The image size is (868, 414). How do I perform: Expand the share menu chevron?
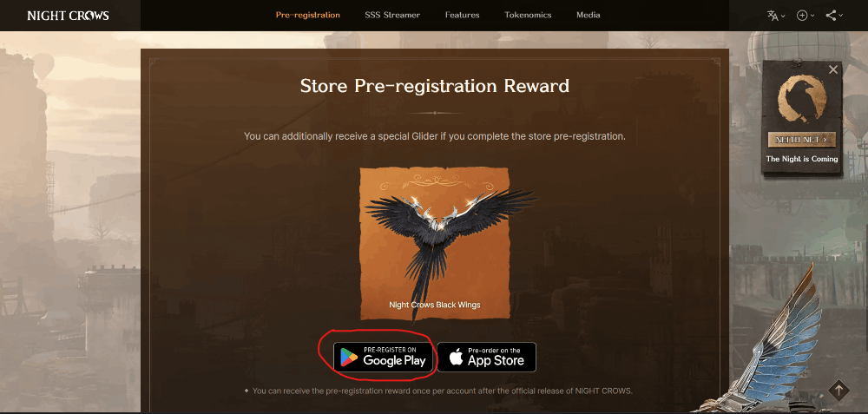pos(841,16)
